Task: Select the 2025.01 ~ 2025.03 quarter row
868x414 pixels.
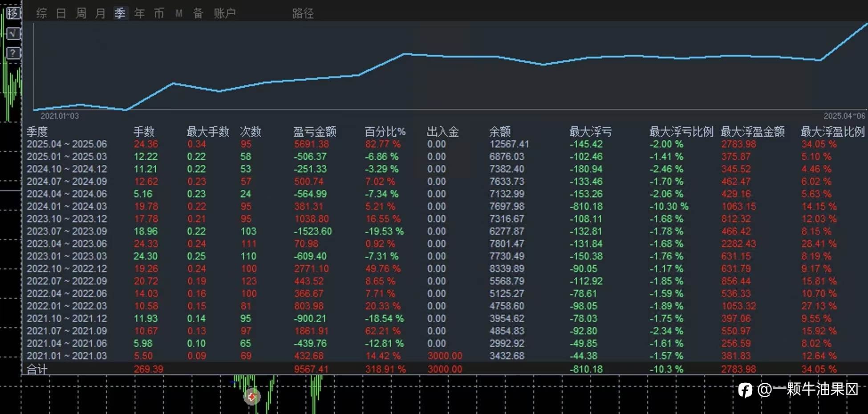Action: click(444, 157)
